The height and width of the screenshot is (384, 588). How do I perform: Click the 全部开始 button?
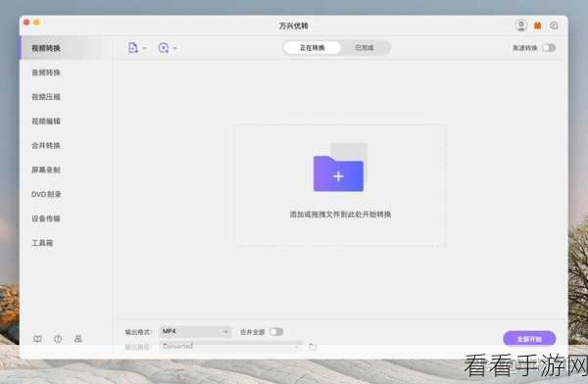529,339
